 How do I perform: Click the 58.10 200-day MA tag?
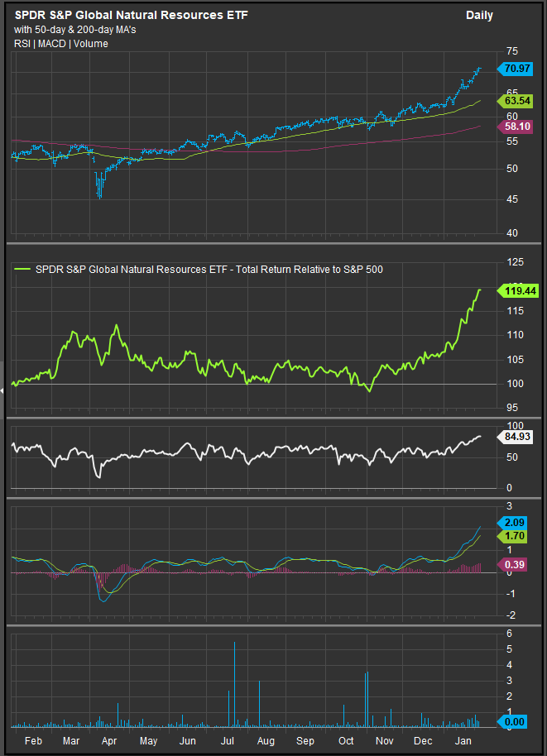tap(517, 127)
